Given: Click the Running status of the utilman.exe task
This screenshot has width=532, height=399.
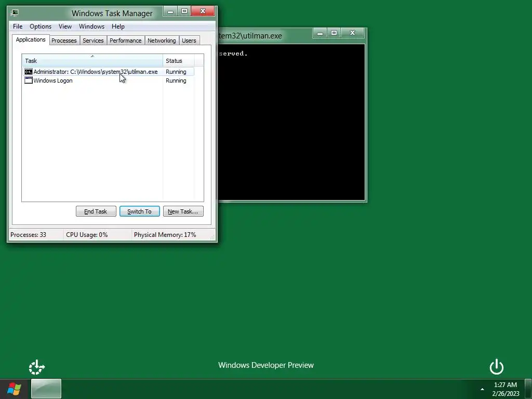Looking at the screenshot, I should click(176, 72).
